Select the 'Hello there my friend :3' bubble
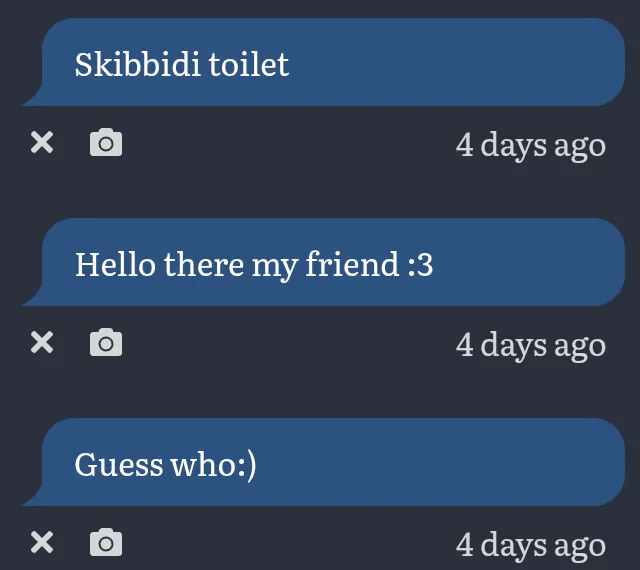Viewport: 640px width, 570px height. click(x=323, y=262)
